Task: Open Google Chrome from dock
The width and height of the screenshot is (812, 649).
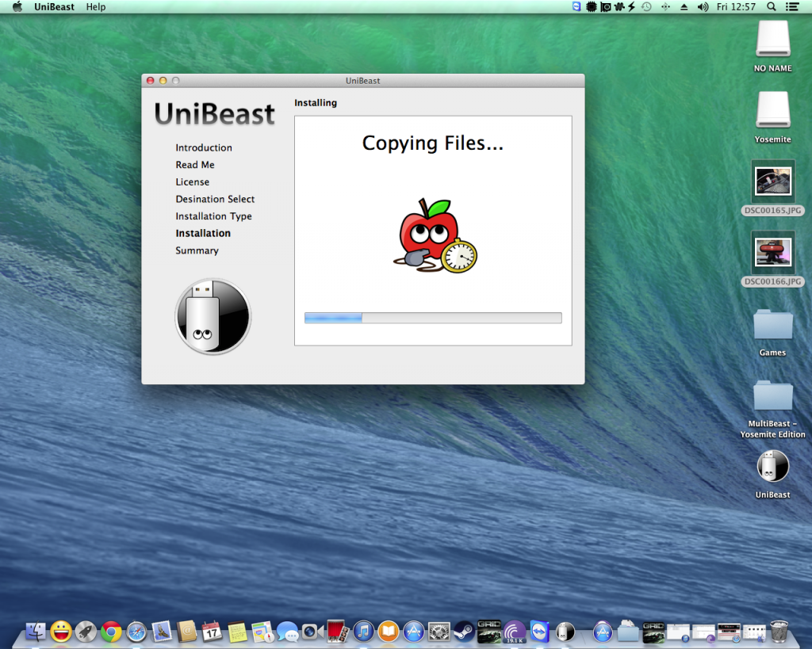Action: tap(111, 632)
